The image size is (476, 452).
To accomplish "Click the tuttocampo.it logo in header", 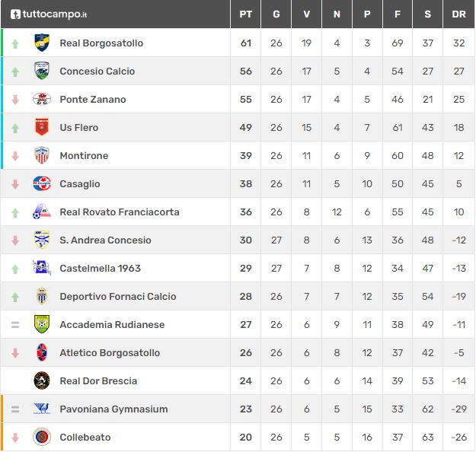I will pyautogui.click(x=49, y=14).
